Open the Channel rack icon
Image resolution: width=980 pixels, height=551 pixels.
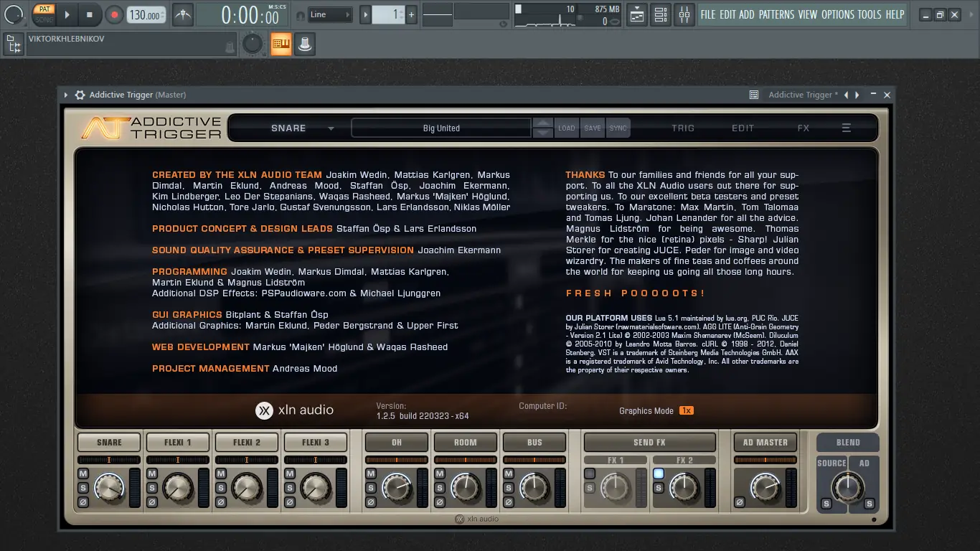tap(661, 14)
